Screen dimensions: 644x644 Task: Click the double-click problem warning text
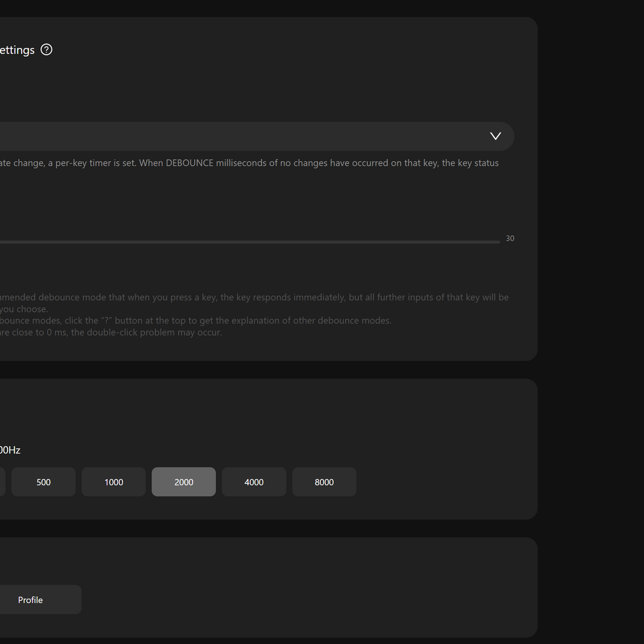[111, 333]
